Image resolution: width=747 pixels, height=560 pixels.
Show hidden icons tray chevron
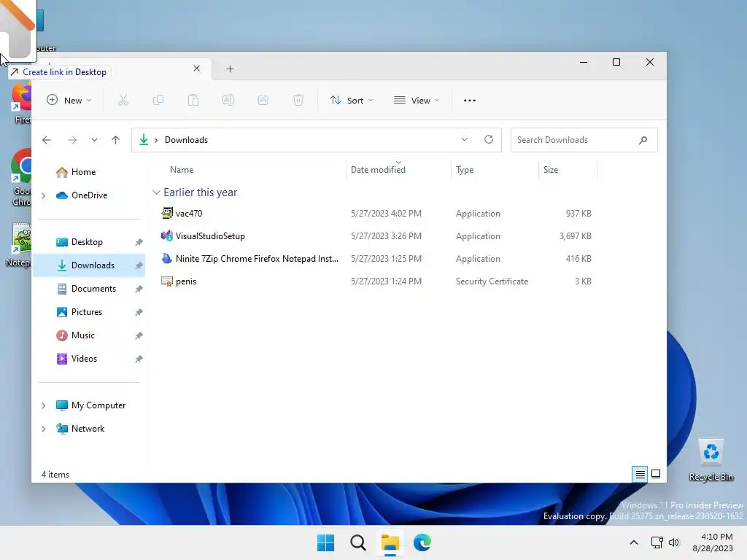click(x=634, y=542)
